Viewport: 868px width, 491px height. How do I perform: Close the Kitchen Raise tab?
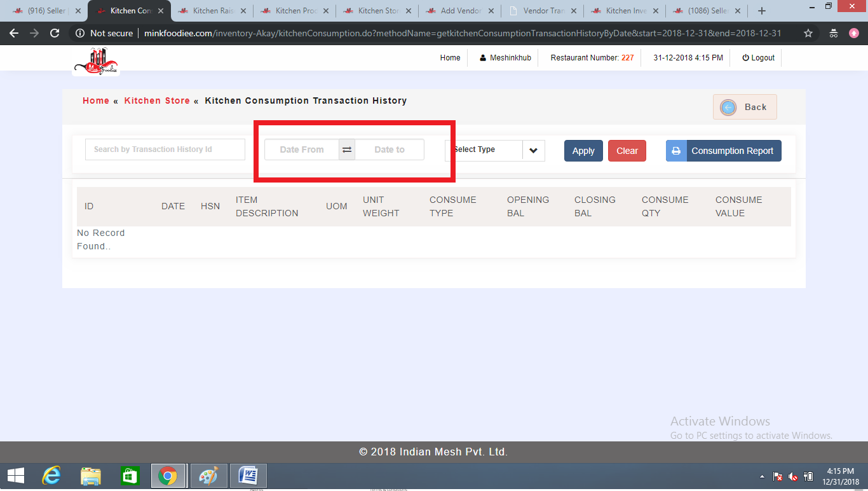[243, 11]
